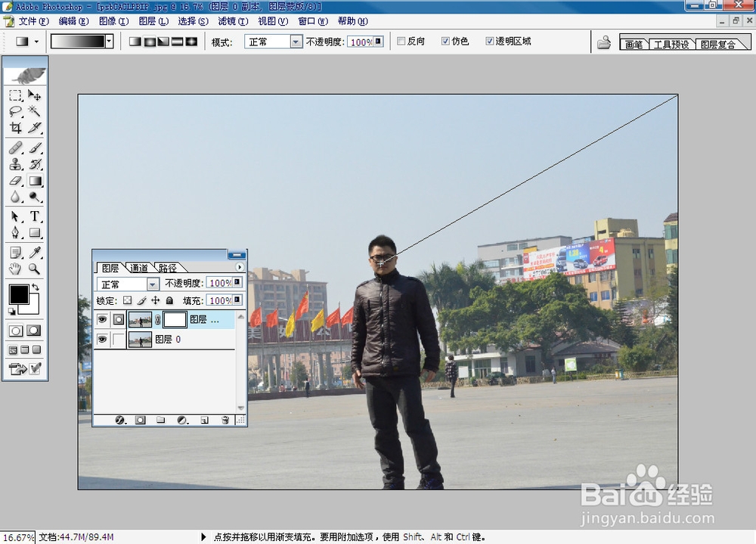Open the layer fill slider arrow

tap(237, 300)
